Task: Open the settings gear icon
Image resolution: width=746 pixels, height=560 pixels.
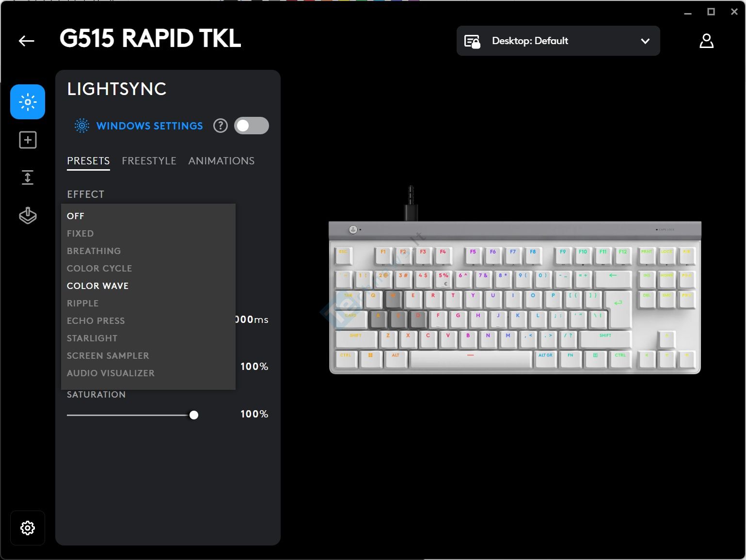Action: (x=28, y=528)
